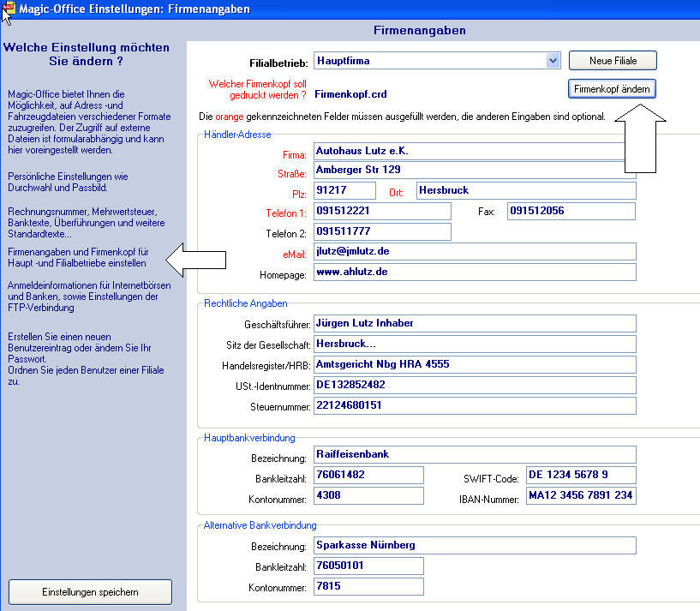Click the USt.-Identnummer input field
The height and width of the screenshot is (611, 700).
click(x=475, y=385)
